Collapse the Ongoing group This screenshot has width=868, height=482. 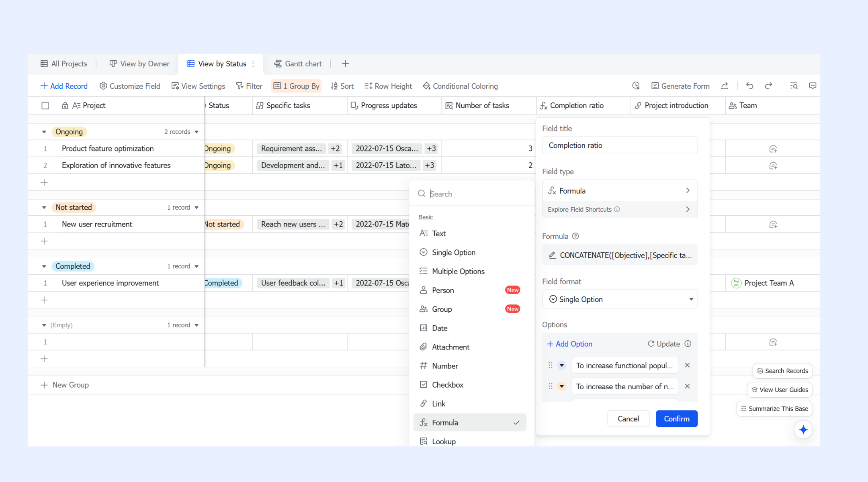44,132
